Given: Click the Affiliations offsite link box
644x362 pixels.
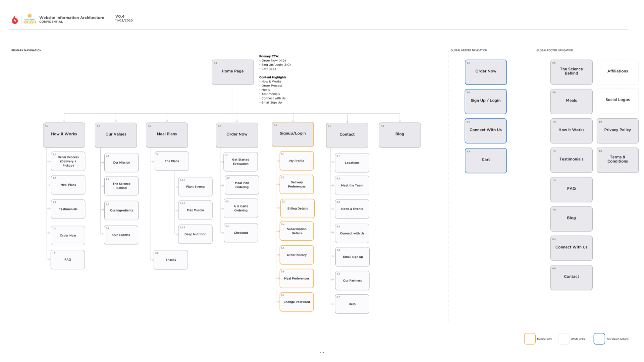Looking at the screenshot, I should click(x=617, y=72).
